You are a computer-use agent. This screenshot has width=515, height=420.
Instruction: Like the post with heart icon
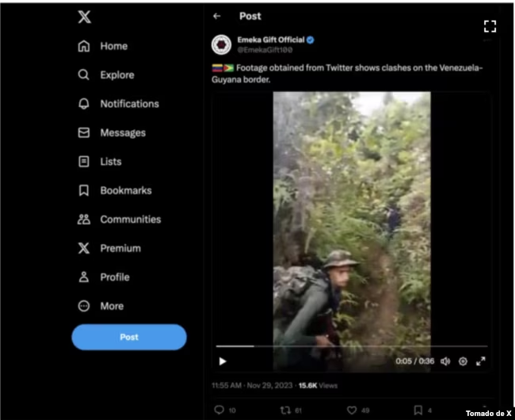tap(351, 410)
